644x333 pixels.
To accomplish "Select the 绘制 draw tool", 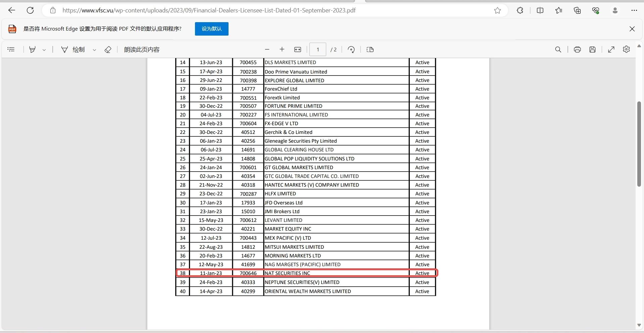I will (73, 49).
